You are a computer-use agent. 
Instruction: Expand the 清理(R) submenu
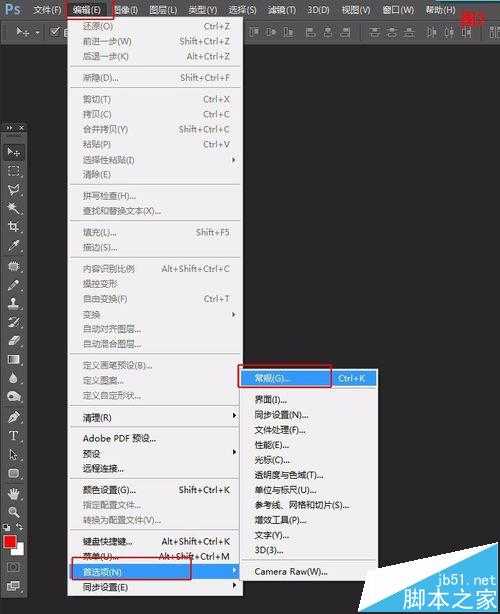tap(155, 417)
